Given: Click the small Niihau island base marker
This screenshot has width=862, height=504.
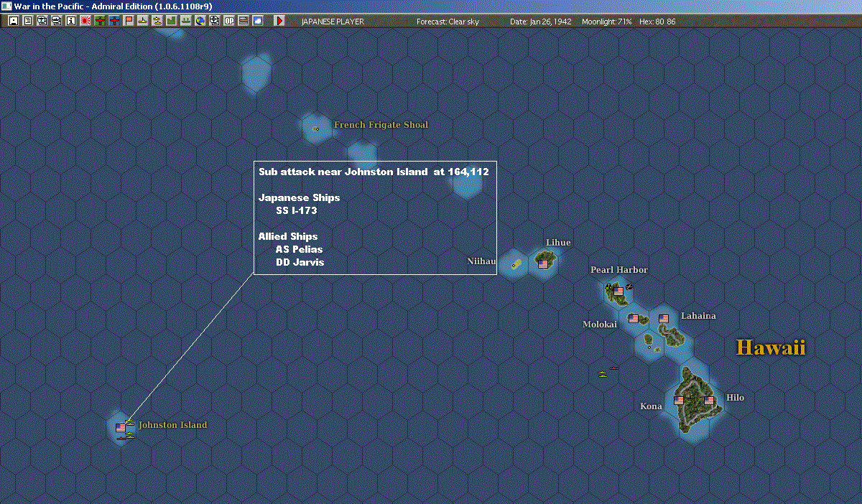Looking at the screenshot, I should (x=515, y=265).
